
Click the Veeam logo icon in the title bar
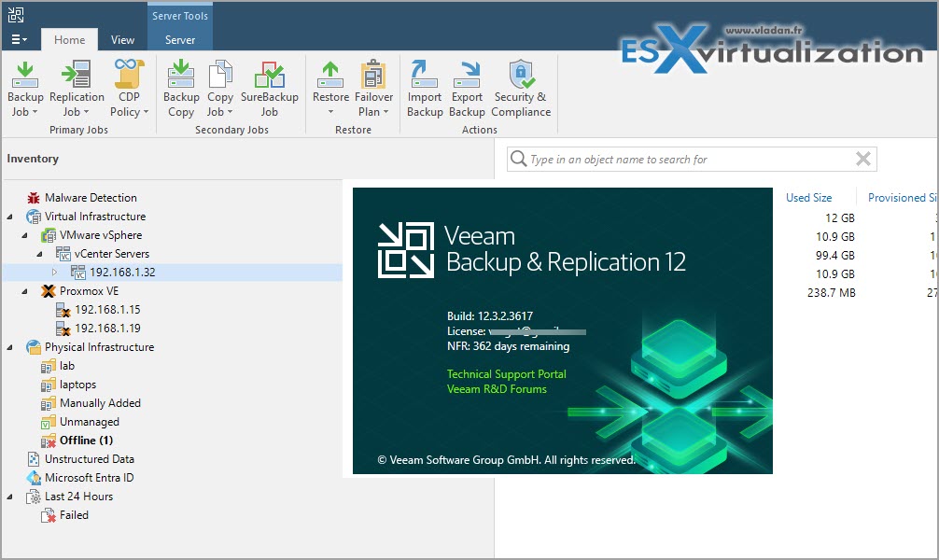[x=16, y=14]
